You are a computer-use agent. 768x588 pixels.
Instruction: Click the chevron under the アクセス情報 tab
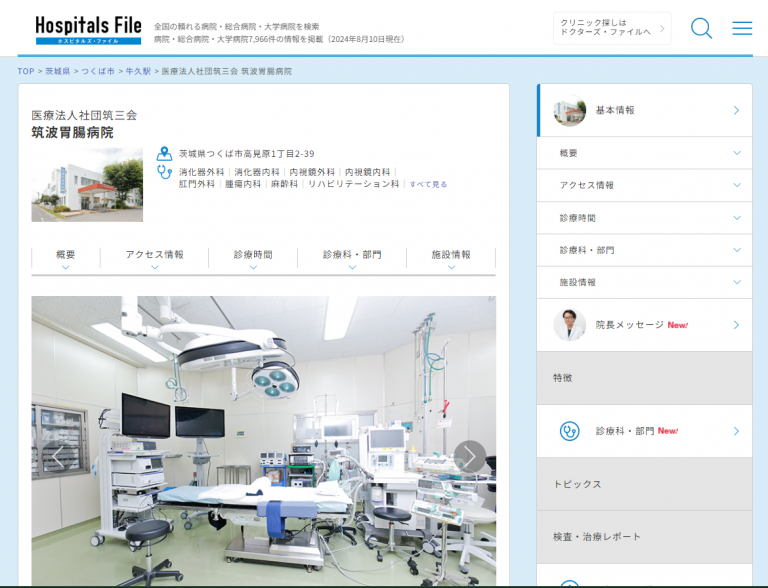pos(155,268)
